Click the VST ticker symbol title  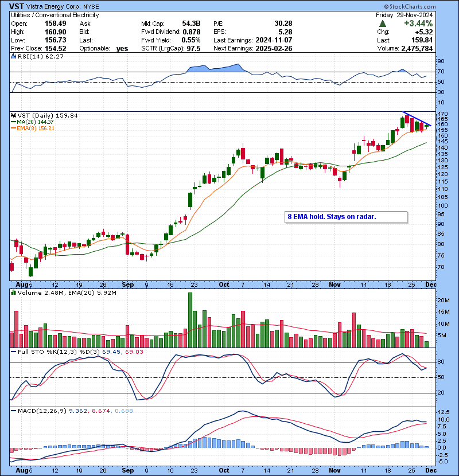pos(16,6)
